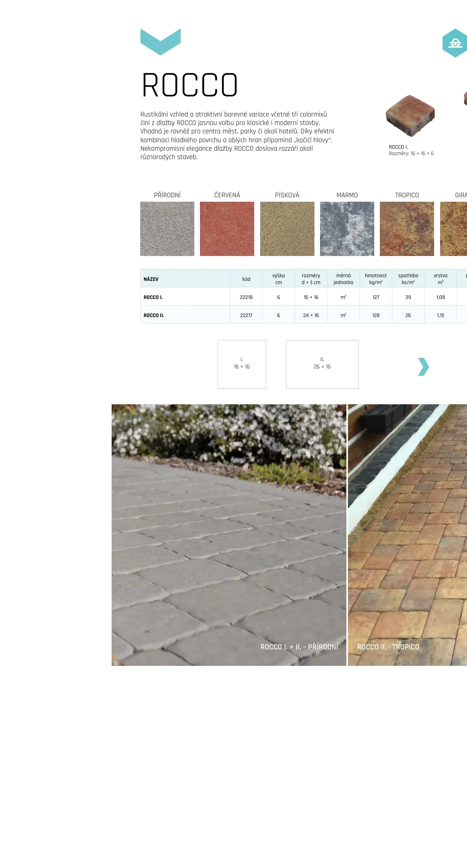Select the ČERVENÁ red color swatch

point(227,229)
